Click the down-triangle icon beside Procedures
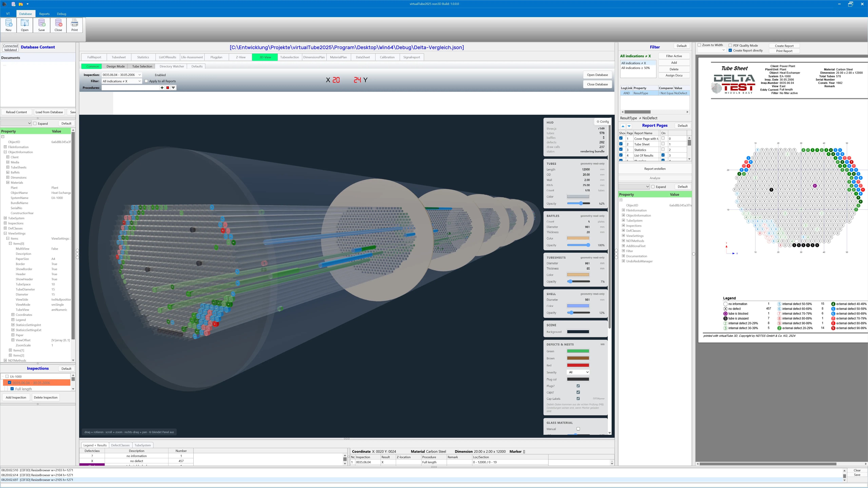The width and height of the screenshot is (868, 488). click(x=173, y=88)
